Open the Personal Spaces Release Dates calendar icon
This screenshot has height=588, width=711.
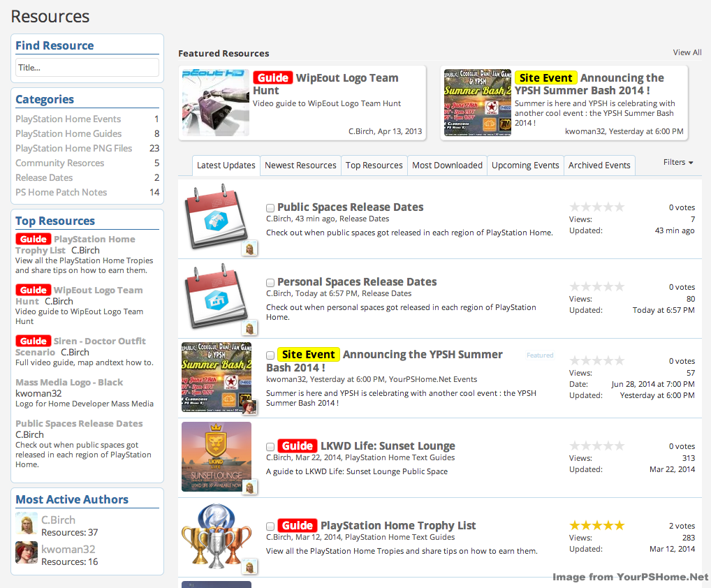(217, 296)
